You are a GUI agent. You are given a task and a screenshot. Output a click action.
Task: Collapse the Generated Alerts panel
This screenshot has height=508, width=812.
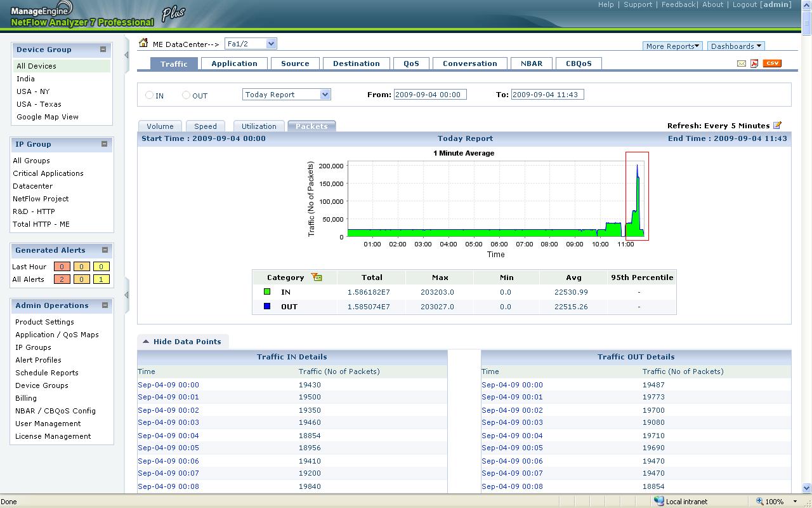[104, 250]
